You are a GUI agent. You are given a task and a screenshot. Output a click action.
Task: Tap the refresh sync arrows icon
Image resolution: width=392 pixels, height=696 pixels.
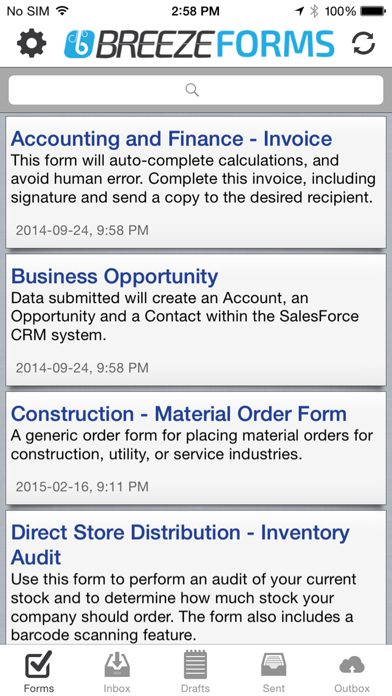point(363,44)
